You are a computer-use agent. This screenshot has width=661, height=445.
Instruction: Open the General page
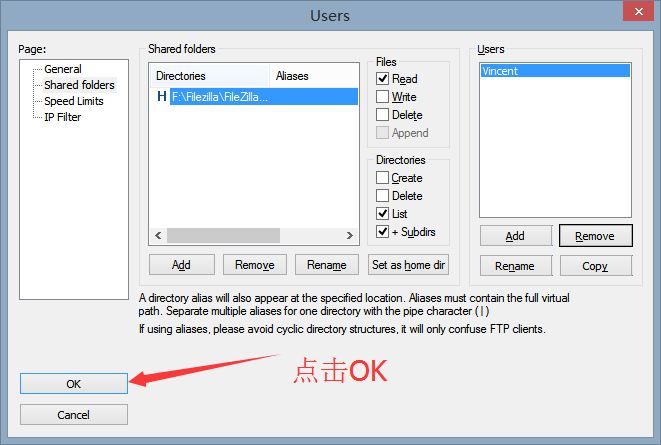(63, 69)
